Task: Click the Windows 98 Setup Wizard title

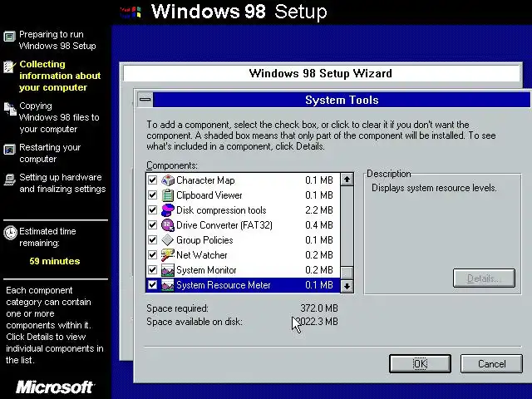Action: (x=321, y=73)
